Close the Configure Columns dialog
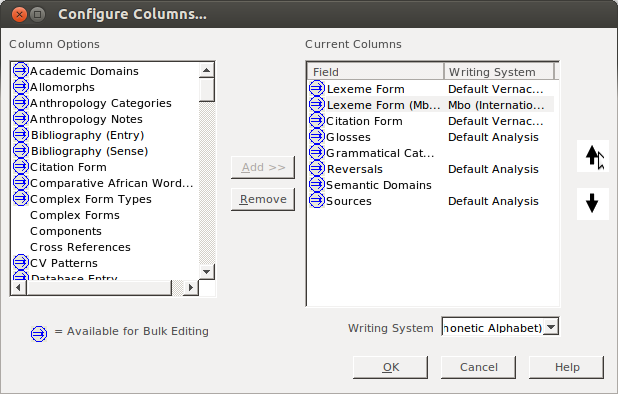 tap(19, 15)
